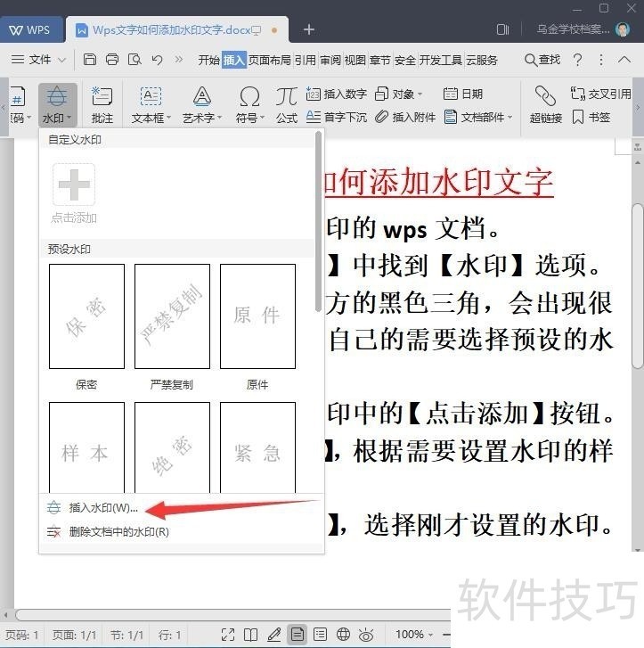Viewport: 644px width, 648px height.
Task: Open the 文档部件 dropdown
Action: 478,118
